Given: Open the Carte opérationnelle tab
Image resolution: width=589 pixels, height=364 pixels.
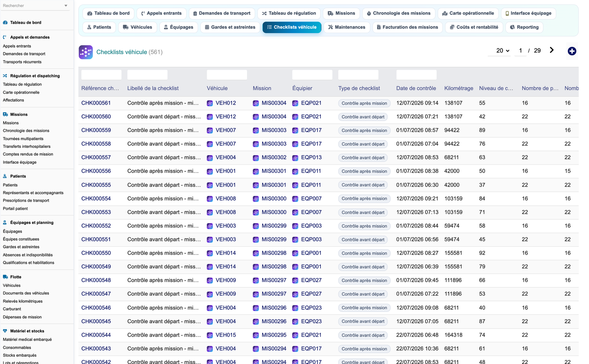Looking at the screenshot, I should point(468,13).
